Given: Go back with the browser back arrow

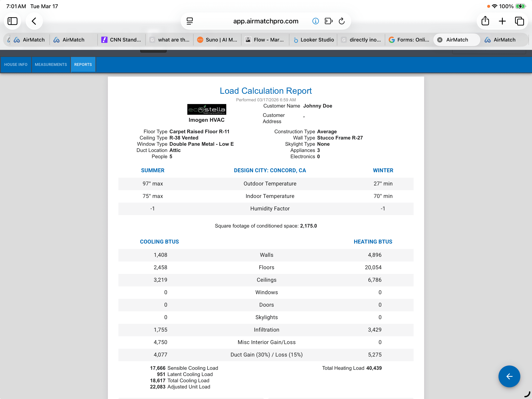Looking at the screenshot, I should [x=34, y=21].
